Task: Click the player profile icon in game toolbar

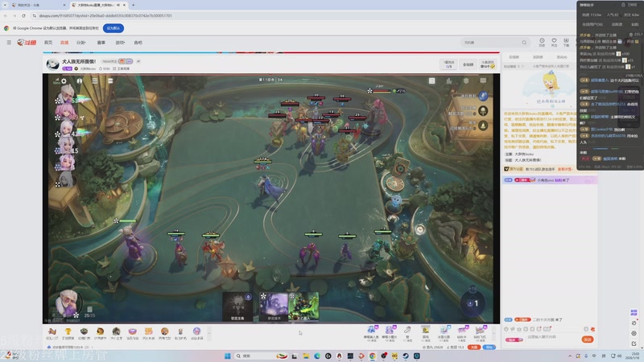Action: [x=80, y=81]
